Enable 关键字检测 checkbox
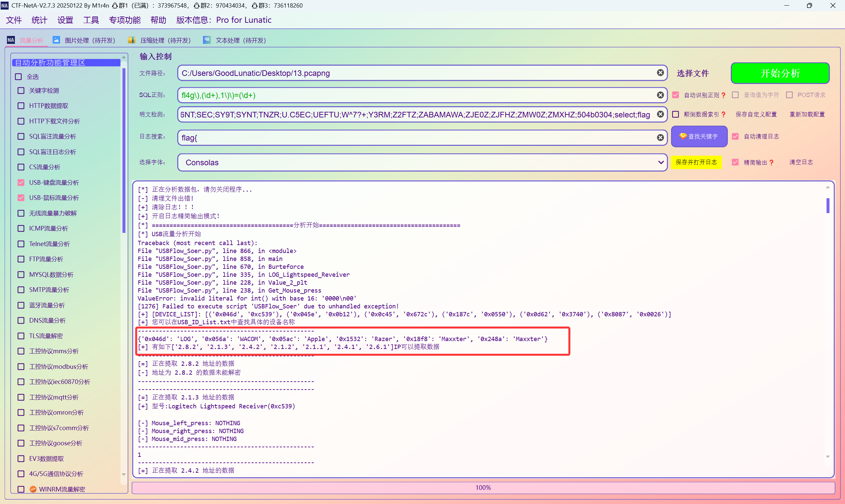The width and height of the screenshot is (845, 504). point(21,91)
